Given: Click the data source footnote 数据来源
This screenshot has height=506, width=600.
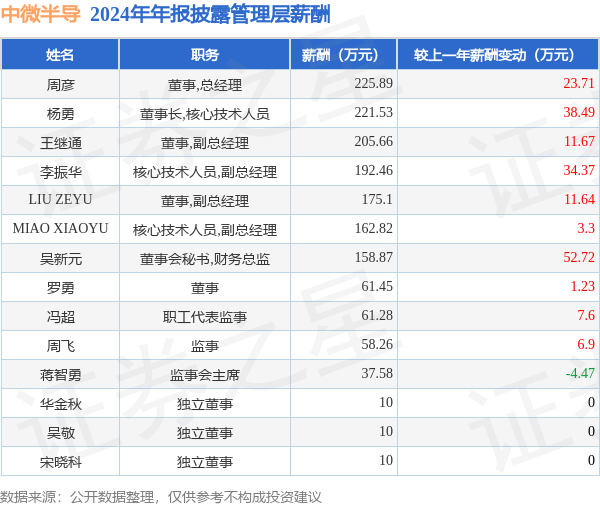Looking at the screenshot, I should [160, 498].
